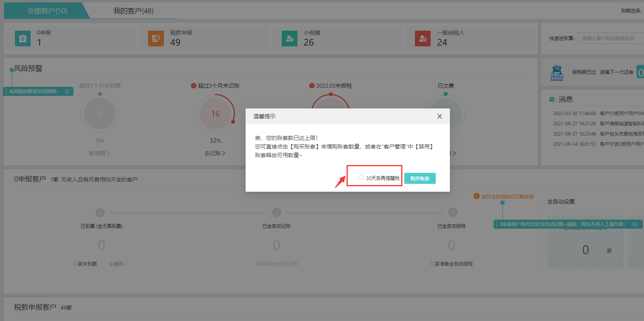Switch to 我的客户(48) tab
Image resolution: width=644 pixels, height=321 pixels.
point(134,11)
